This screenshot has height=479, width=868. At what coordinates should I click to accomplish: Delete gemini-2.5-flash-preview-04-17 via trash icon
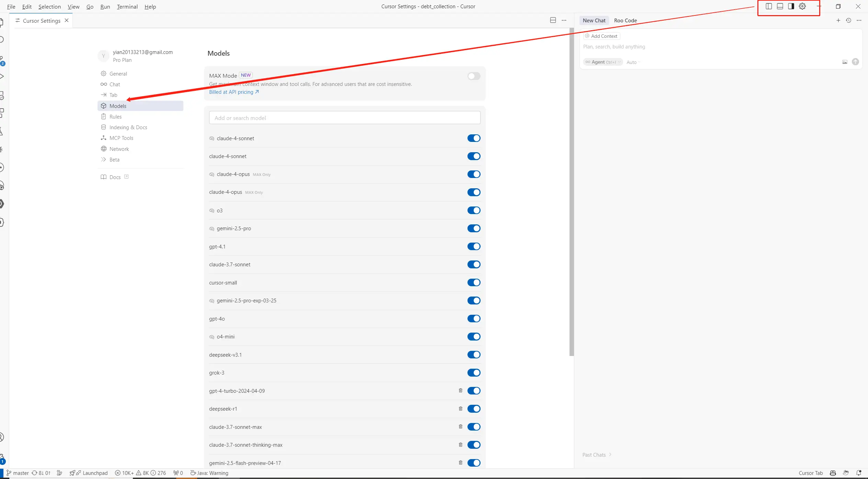point(461,463)
